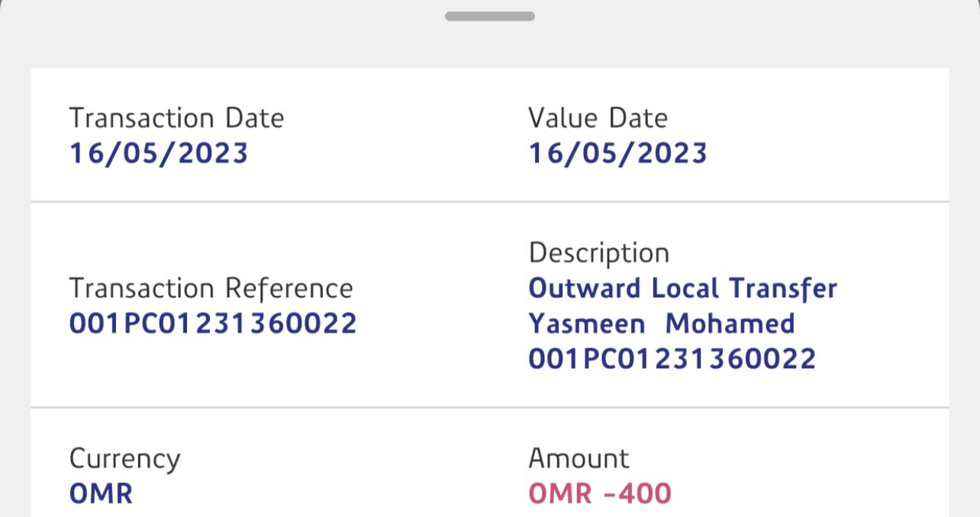Click the word Transfer in the description

pyautogui.click(x=783, y=288)
